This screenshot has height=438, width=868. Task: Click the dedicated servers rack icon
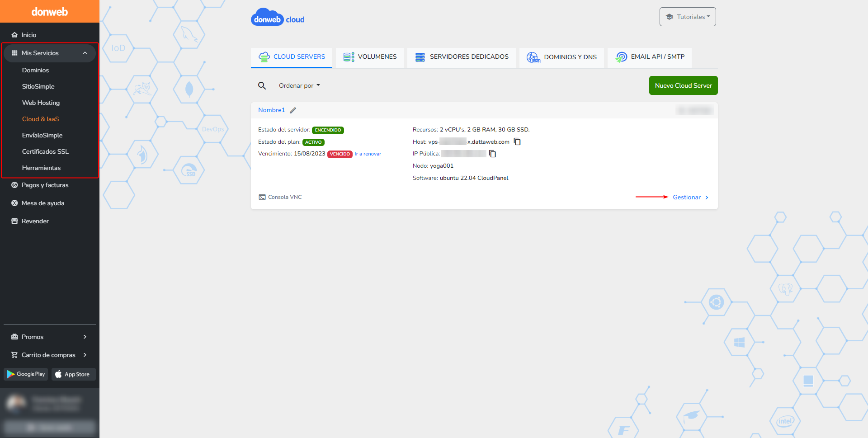pos(420,57)
